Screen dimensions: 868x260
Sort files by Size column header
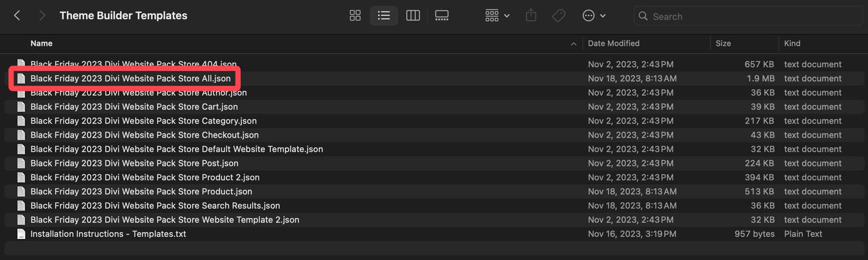pos(723,43)
